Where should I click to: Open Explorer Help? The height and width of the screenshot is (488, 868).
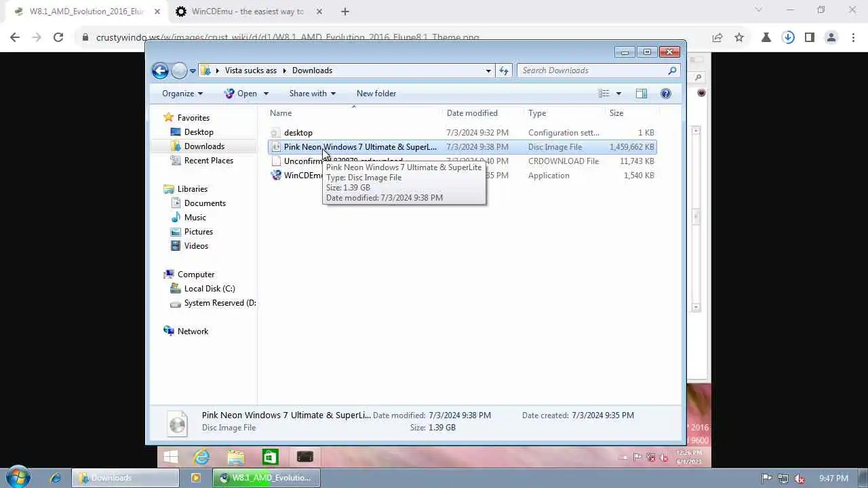(666, 94)
